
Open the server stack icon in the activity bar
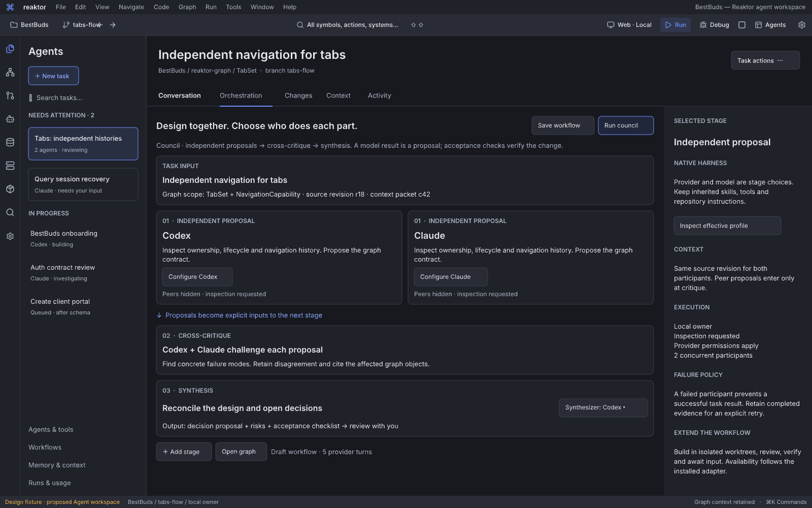click(x=10, y=166)
